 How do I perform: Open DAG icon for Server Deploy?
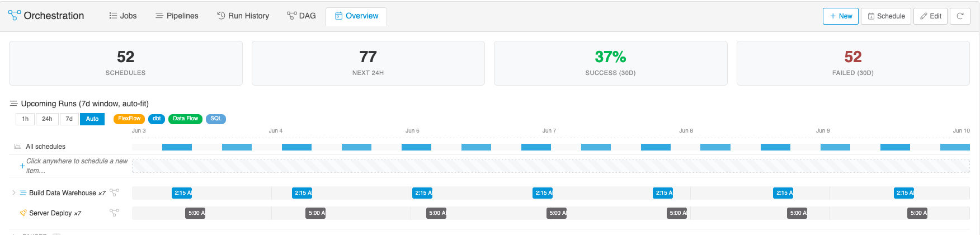[114, 213]
